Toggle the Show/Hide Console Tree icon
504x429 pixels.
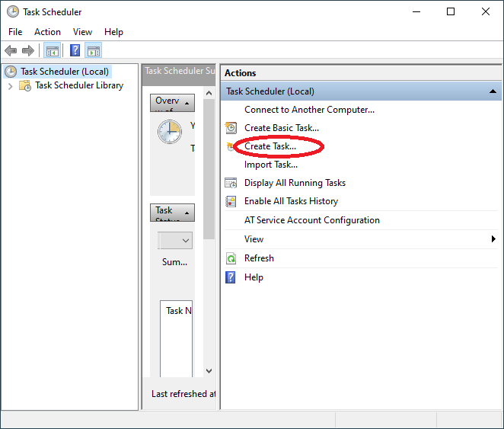52,51
